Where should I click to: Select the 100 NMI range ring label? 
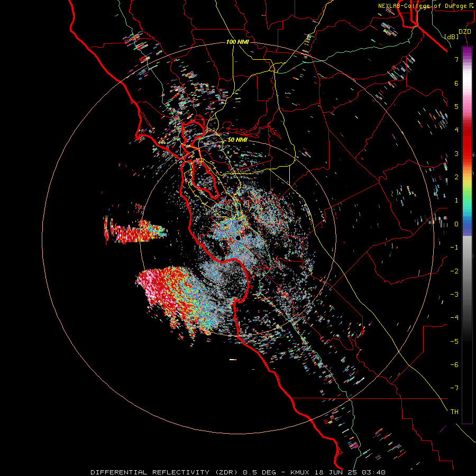coord(237,42)
